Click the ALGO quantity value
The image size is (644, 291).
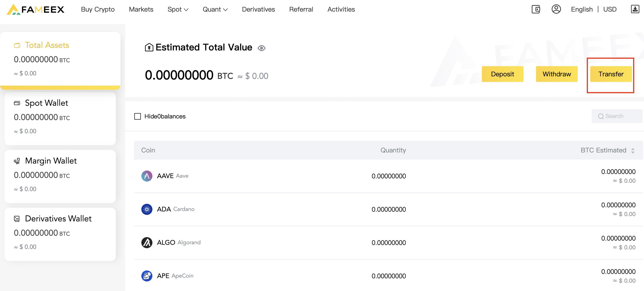(389, 243)
